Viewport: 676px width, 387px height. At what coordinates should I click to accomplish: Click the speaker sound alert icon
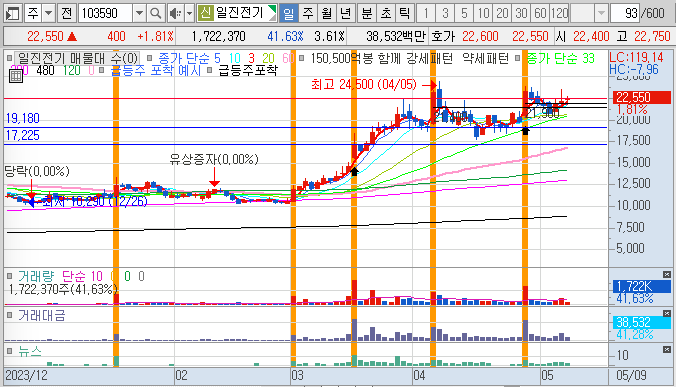coord(175,13)
